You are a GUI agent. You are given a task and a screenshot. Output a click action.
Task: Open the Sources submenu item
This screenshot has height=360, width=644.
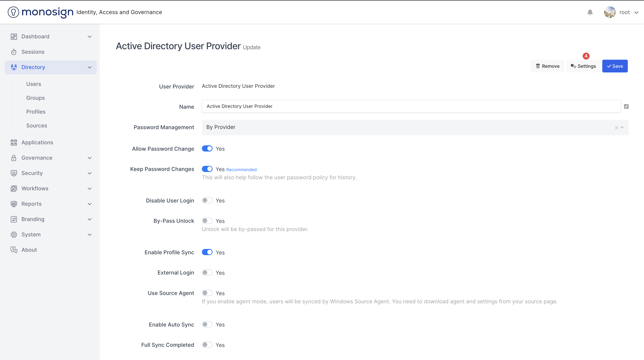(x=36, y=126)
